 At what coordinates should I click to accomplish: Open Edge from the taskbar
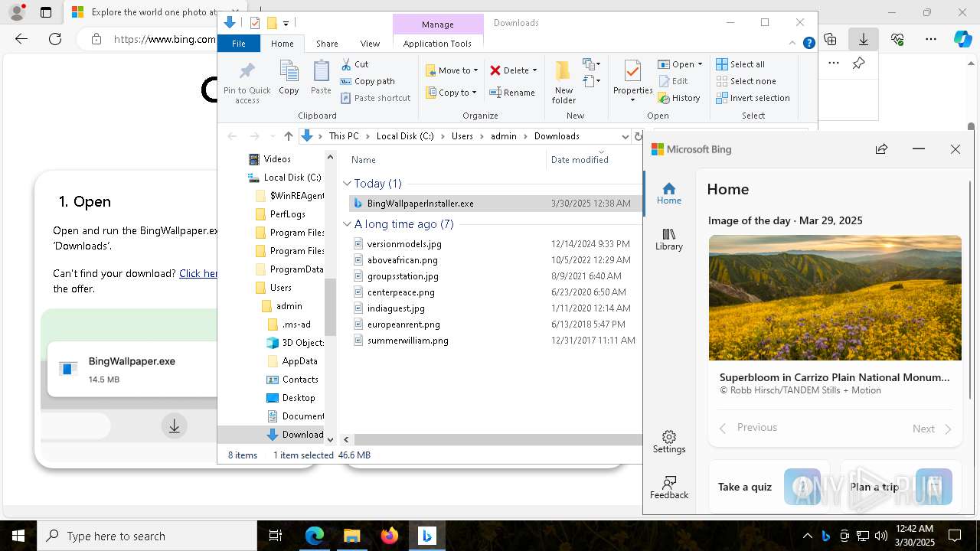click(x=315, y=536)
